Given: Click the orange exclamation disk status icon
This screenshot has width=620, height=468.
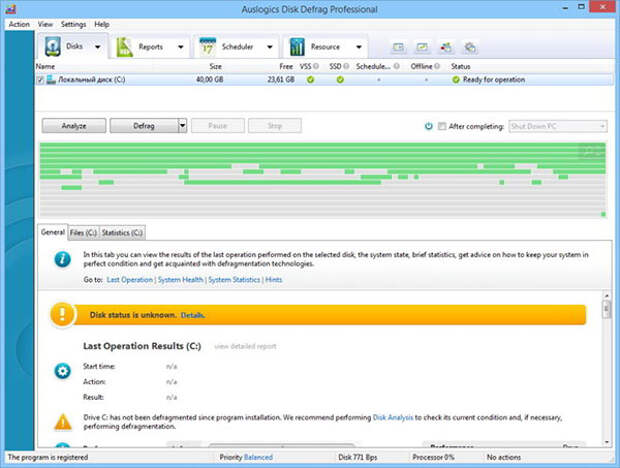Looking at the screenshot, I should tap(62, 315).
